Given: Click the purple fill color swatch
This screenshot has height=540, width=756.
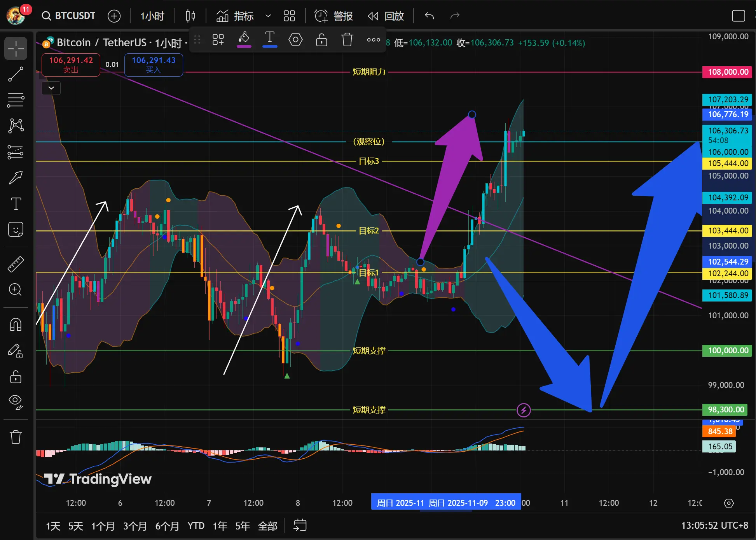Looking at the screenshot, I should point(244,39).
